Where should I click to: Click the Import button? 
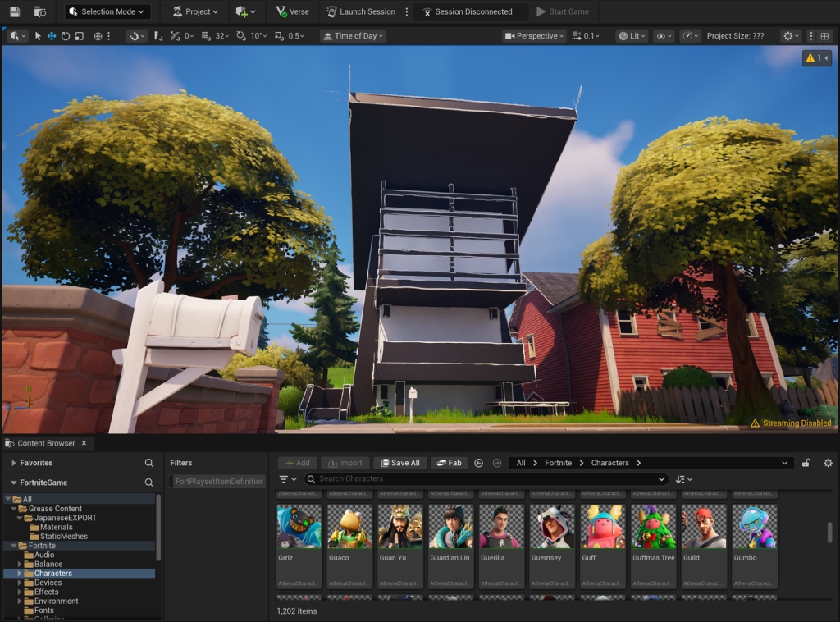pos(345,463)
